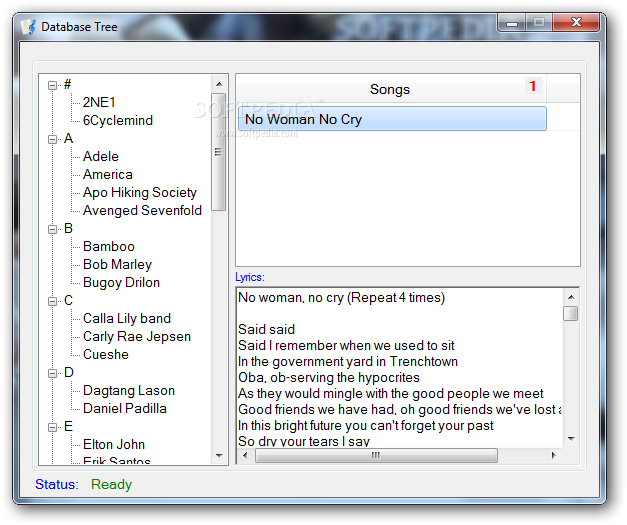Click the Database Tree app icon in title bar

(x=28, y=27)
